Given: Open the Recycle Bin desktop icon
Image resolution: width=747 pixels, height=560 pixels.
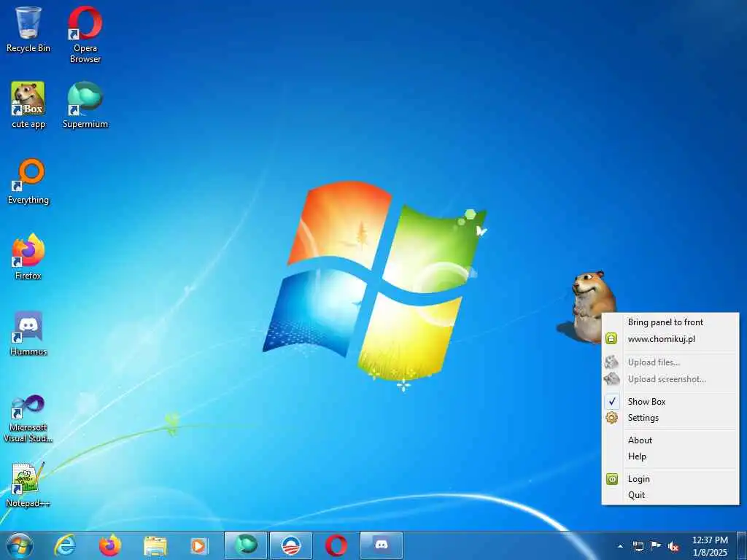Looking at the screenshot, I should click(x=28, y=28).
